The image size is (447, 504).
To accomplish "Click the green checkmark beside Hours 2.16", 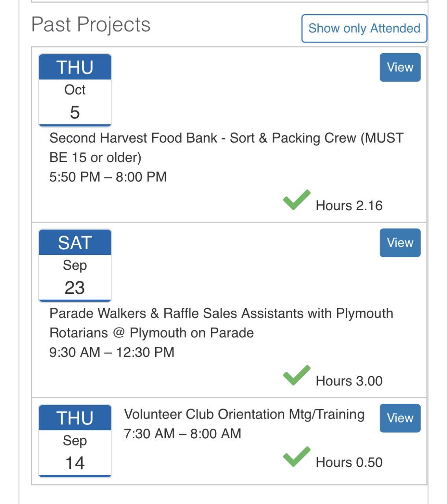I will pos(297,200).
